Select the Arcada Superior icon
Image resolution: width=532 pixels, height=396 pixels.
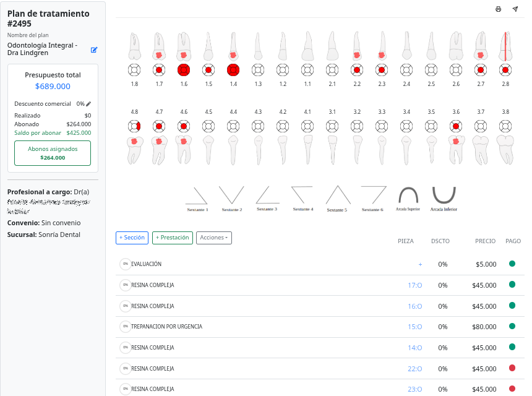click(x=408, y=199)
